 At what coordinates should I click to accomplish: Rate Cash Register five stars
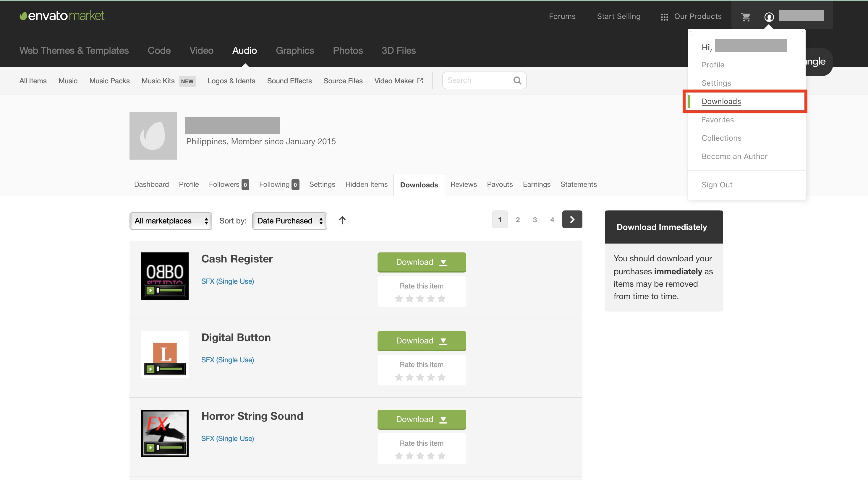441,299
